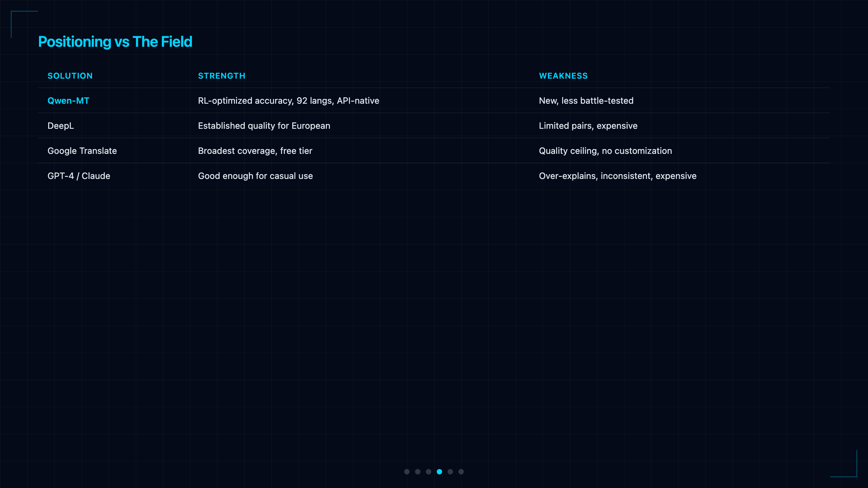Click the GPT-4 / Claude row label
This screenshot has width=868, height=488.
[79, 176]
